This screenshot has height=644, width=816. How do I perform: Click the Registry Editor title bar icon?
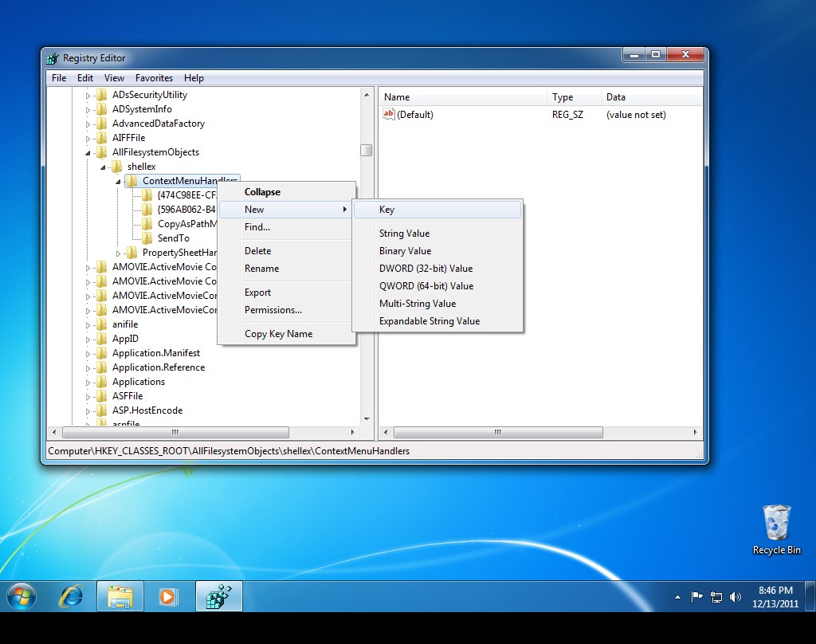coord(53,58)
